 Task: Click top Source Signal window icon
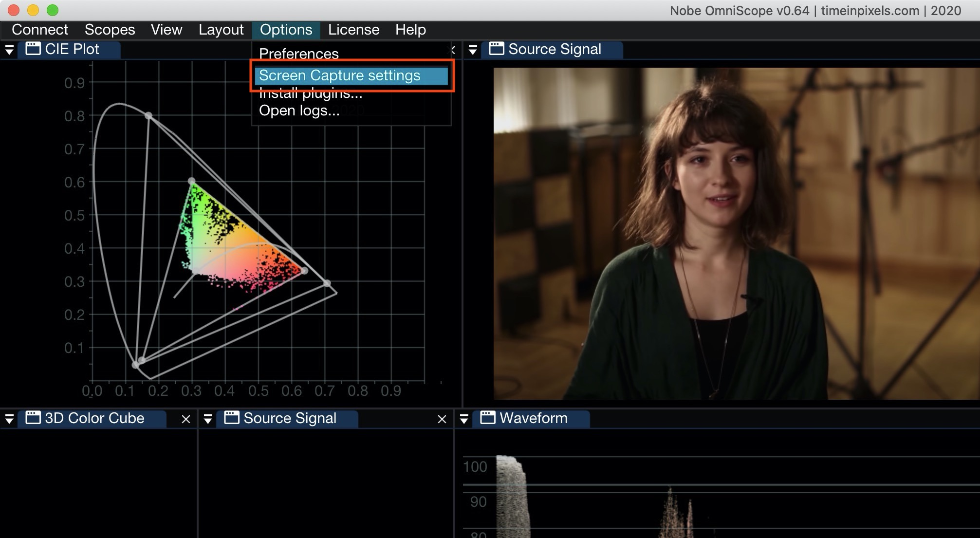tap(497, 49)
